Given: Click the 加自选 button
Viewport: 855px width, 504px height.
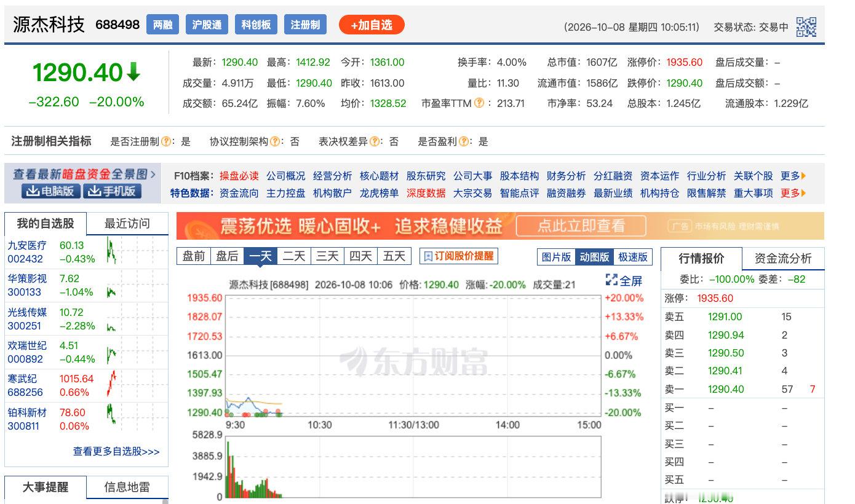Looking at the screenshot, I should (372, 25).
